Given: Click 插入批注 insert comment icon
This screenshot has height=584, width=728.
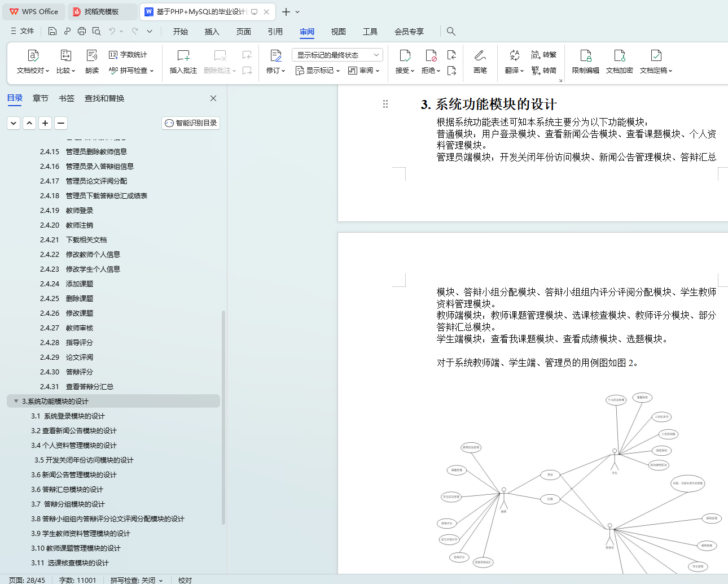Looking at the screenshot, I should click(183, 55).
